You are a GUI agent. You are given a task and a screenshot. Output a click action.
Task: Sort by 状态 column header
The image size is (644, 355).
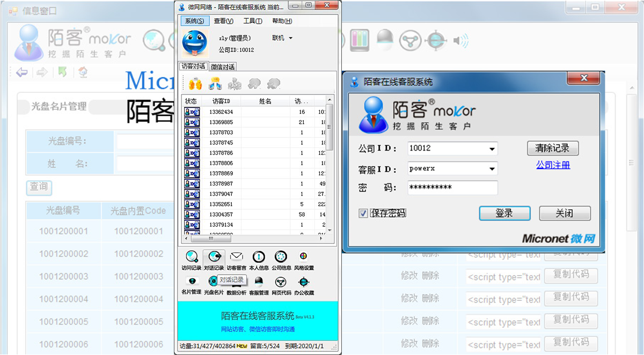(192, 101)
